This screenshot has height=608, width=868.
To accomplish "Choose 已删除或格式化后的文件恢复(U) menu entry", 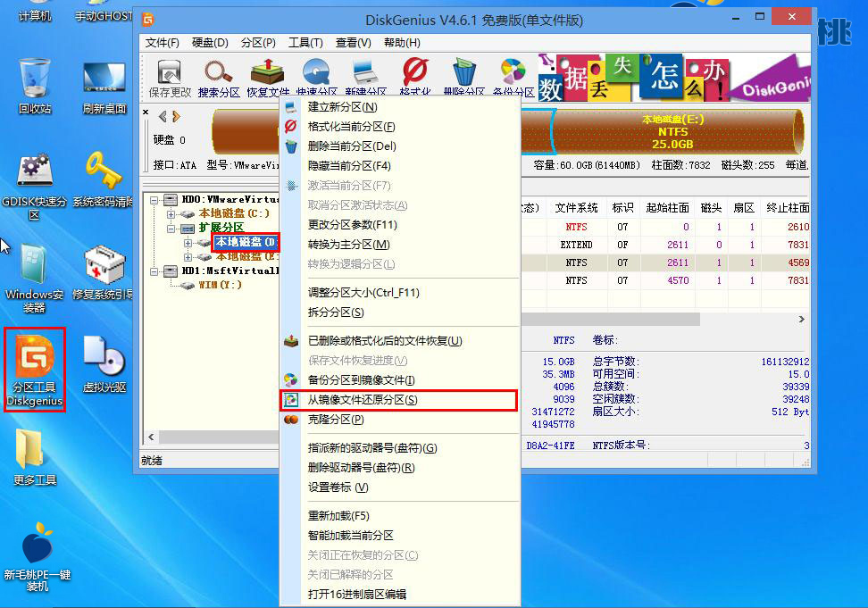I will point(400,341).
